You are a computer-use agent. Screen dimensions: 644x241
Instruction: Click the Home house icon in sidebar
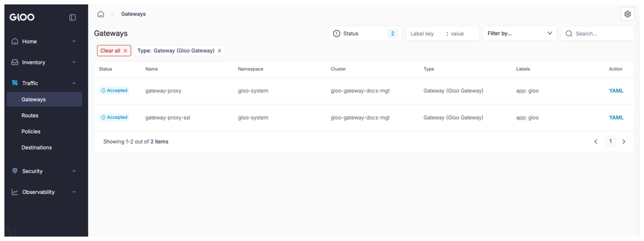click(x=15, y=41)
